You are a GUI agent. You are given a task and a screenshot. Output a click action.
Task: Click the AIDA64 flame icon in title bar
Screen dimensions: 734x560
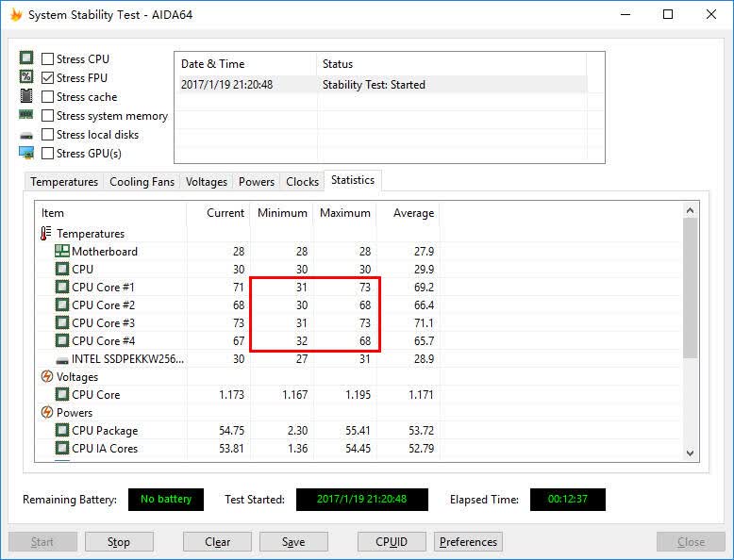click(16, 14)
